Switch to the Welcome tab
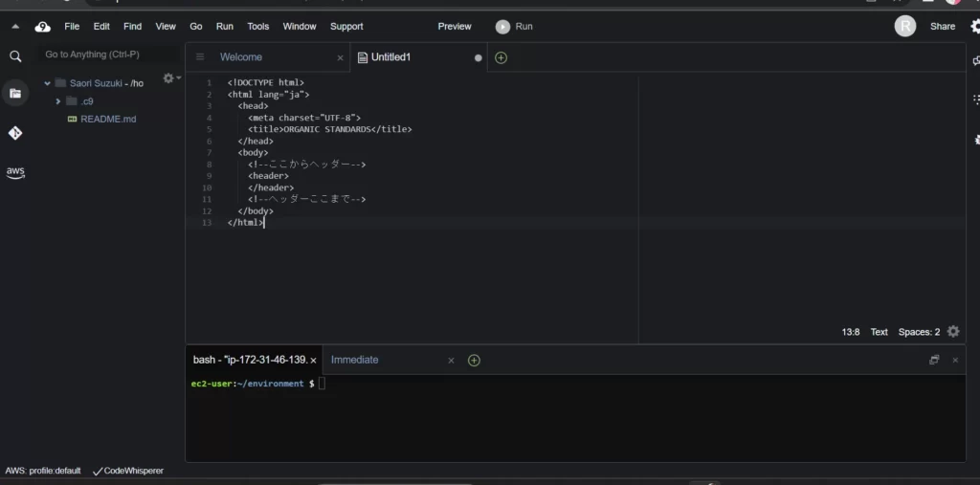Screen dimensions: 980x485 point(240,56)
